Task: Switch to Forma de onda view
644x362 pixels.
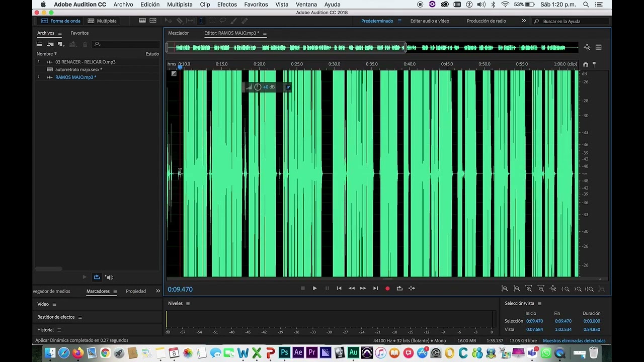Action: pyautogui.click(x=61, y=21)
